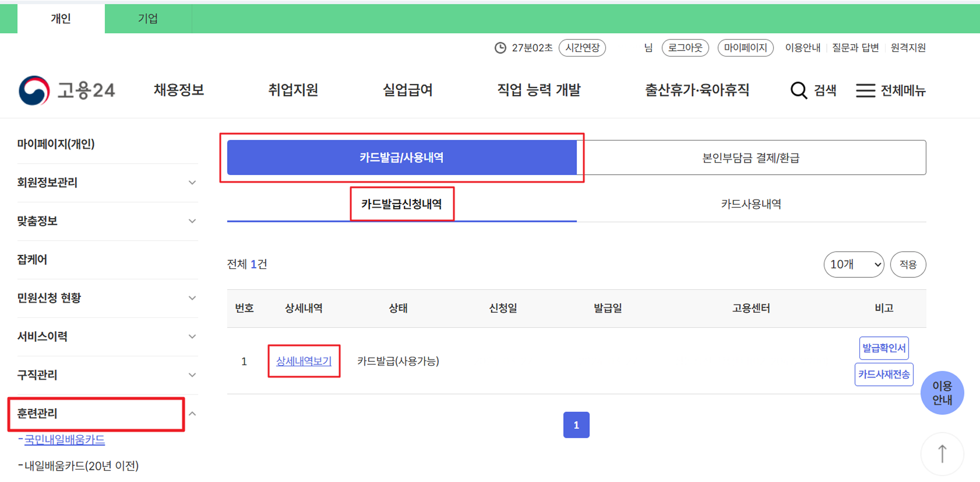The width and height of the screenshot is (980, 482).
Task: Open the 전체메뉴 hamburger icon
Action: [865, 91]
